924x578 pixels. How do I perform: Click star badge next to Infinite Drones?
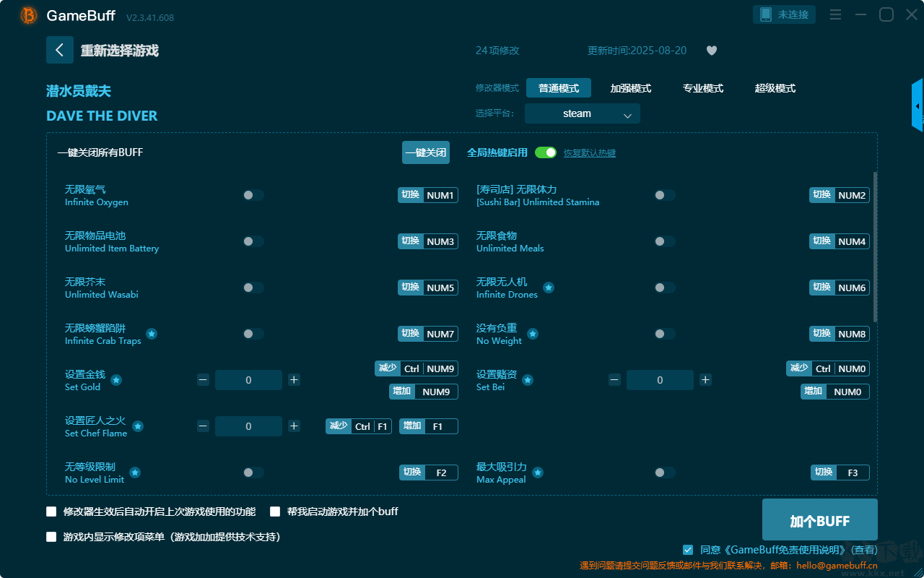(549, 288)
